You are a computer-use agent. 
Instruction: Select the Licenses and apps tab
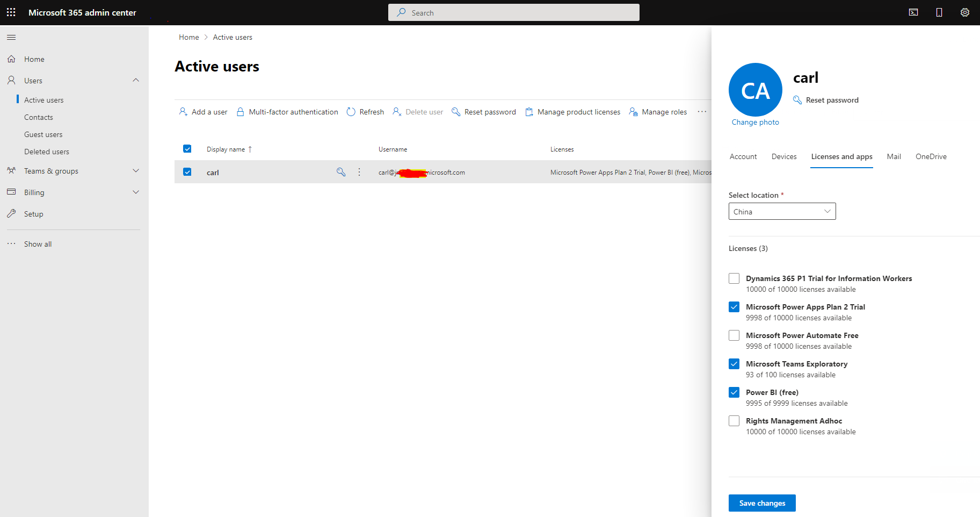coord(841,156)
